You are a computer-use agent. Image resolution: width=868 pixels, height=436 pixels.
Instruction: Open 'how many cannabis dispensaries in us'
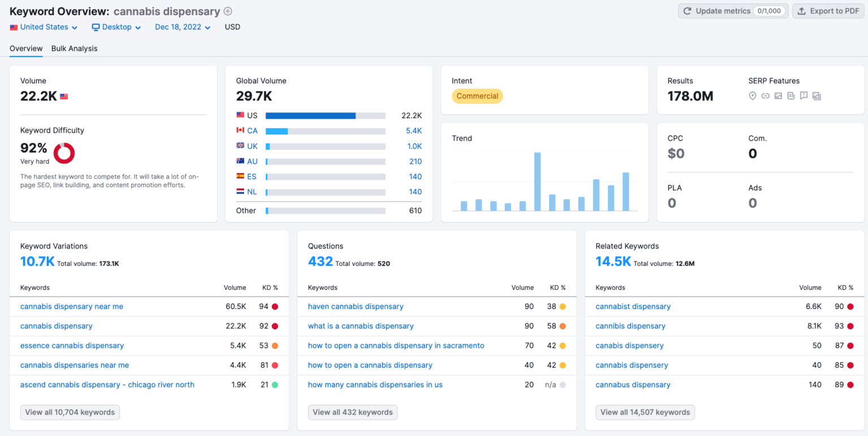(375, 385)
